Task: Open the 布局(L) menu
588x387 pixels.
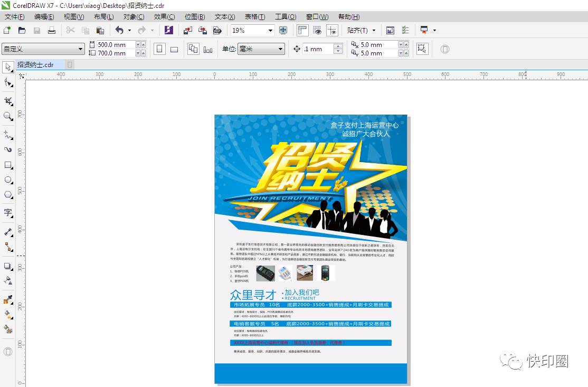Action: click(x=104, y=17)
